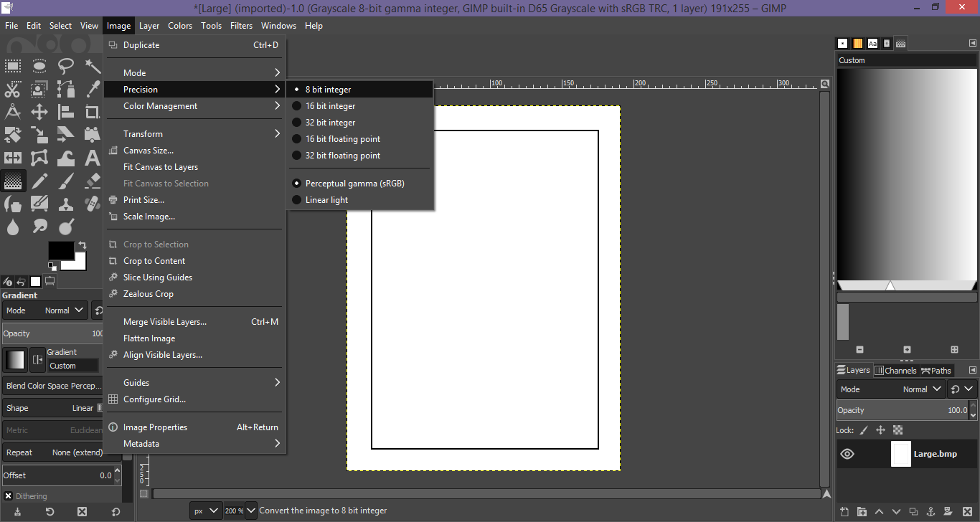Expand the Mode submenu in Image menu

194,73
